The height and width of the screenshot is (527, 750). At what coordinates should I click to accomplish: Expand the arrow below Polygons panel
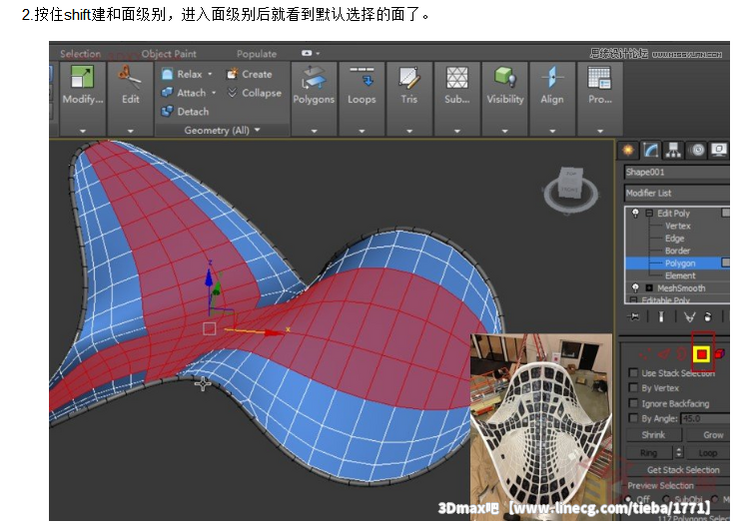pyautogui.click(x=314, y=131)
